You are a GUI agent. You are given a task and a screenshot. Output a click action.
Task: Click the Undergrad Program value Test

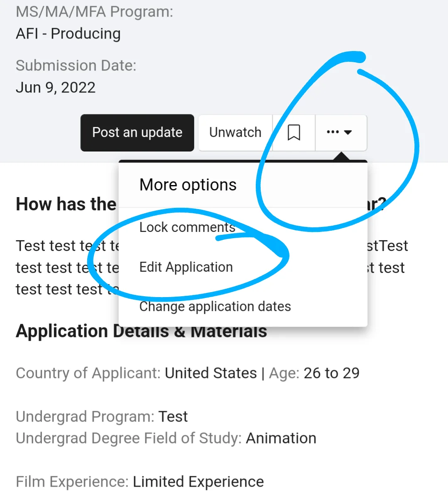(173, 417)
